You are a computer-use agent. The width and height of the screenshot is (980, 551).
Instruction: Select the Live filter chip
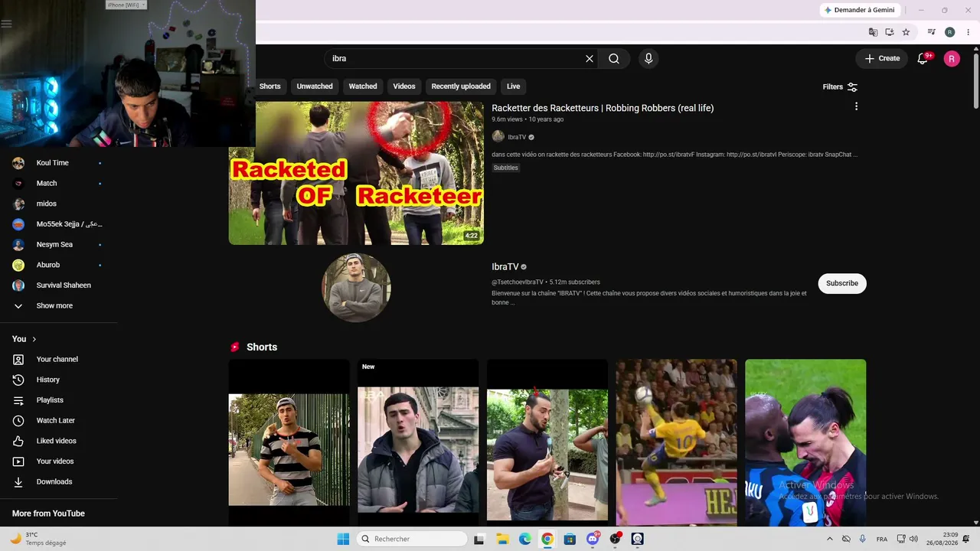tap(513, 86)
